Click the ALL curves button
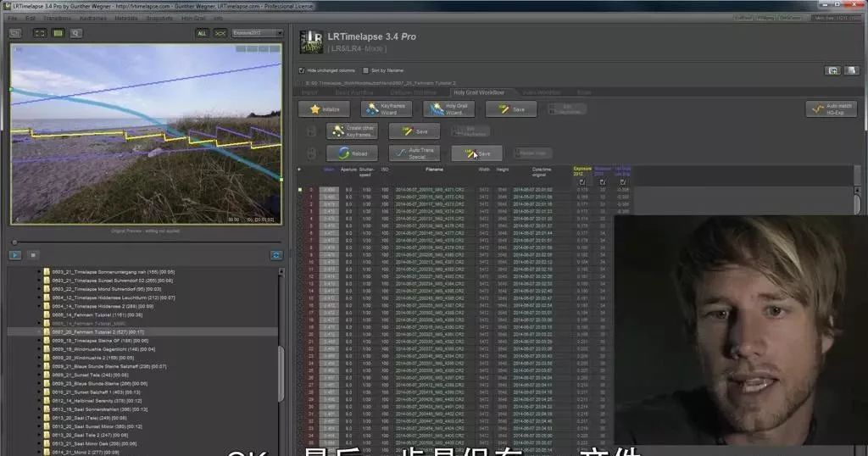Image resolution: width=868 pixels, height=456 pixels. (x=202, y=33)
